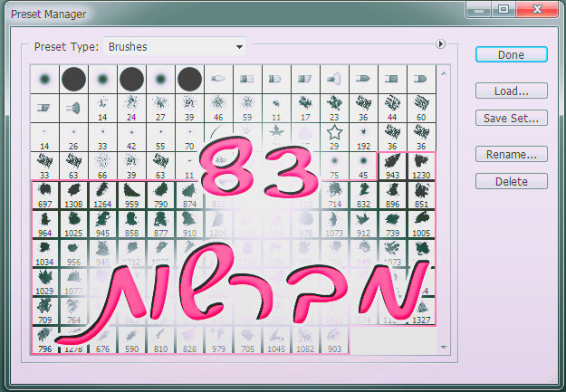Select the splatter brush sized 877
Screen dimensions: 566x392
click(x=160, y=225)
